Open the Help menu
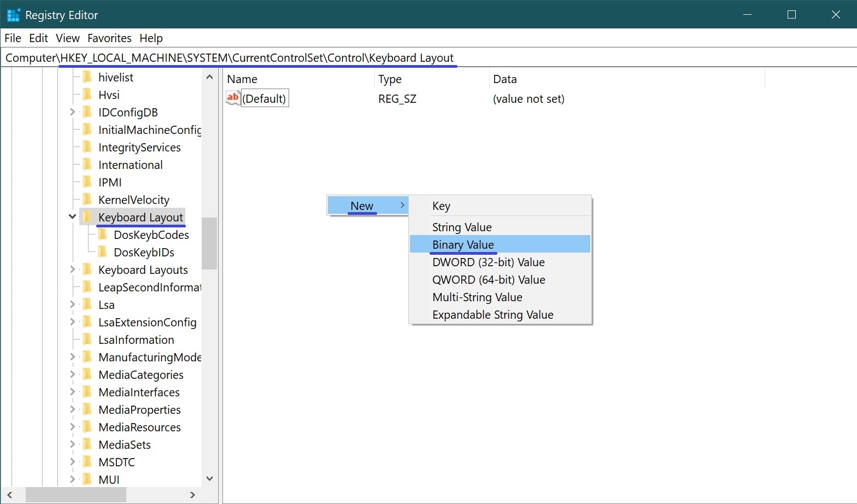857x504 pixels. pos(151,38)
